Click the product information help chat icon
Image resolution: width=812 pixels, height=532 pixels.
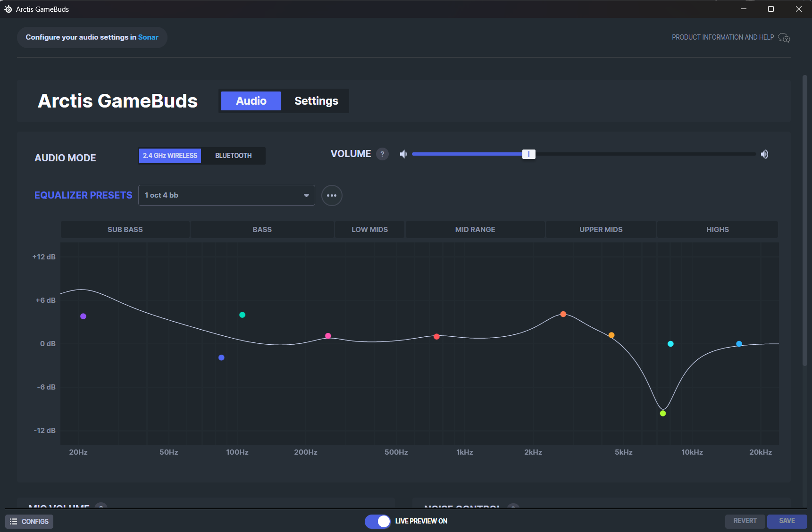784,38
